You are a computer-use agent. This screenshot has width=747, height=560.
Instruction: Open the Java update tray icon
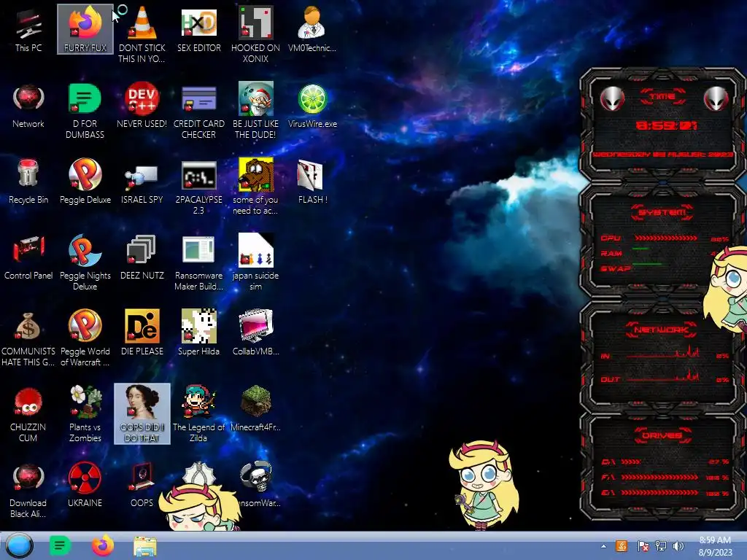tap(622, 546)
